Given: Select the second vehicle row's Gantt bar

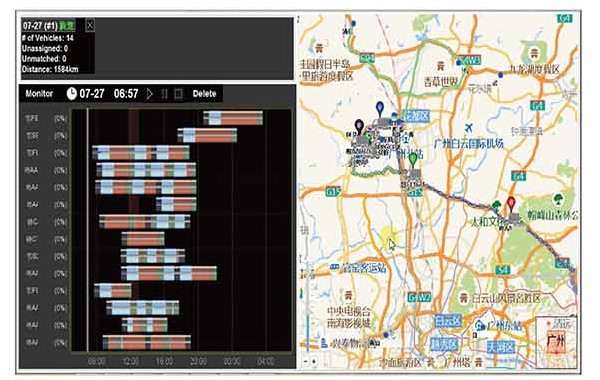Looking at the screenshot, I should coord(207,135).
